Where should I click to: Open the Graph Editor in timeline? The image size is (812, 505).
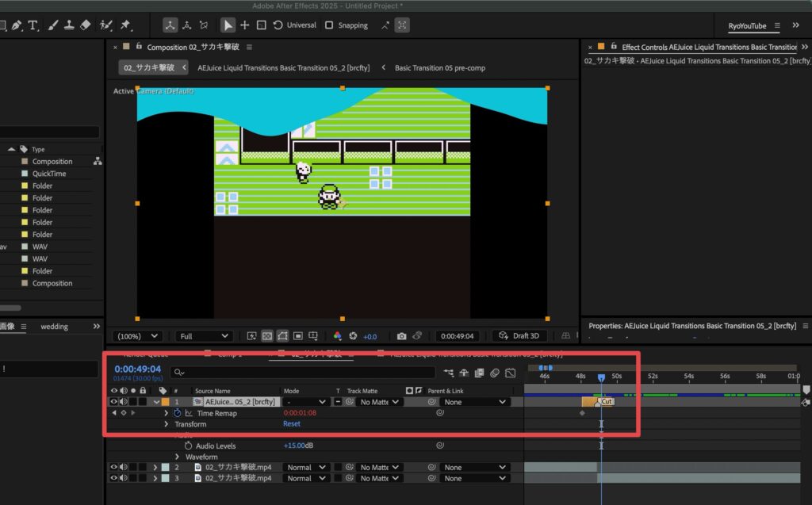[x=510, y=373]
